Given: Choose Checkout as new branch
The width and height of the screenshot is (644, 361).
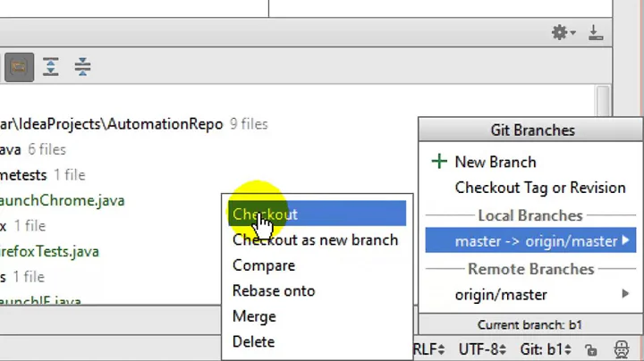Looking at the screenshot, I should point(316,240).
